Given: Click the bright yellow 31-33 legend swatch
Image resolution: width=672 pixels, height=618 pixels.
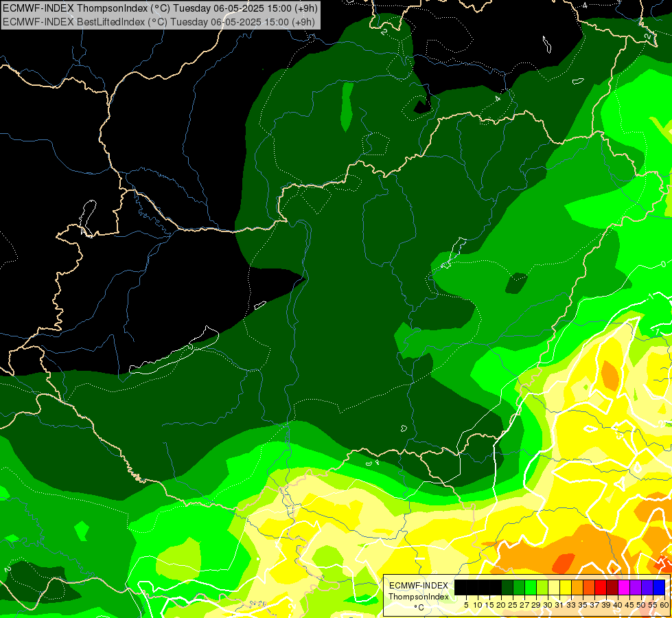Looking at the screenshot, I should 566,588.
